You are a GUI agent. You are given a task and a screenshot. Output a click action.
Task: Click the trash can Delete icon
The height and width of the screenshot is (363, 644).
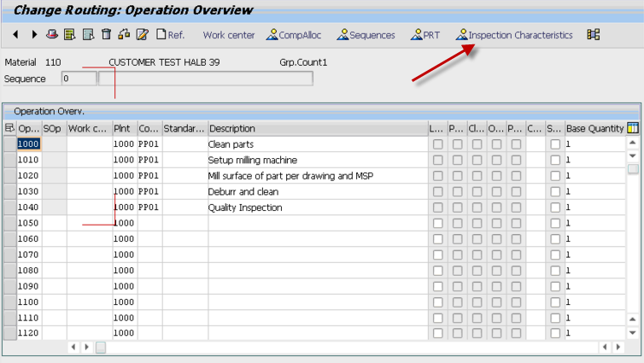(107, 34)
